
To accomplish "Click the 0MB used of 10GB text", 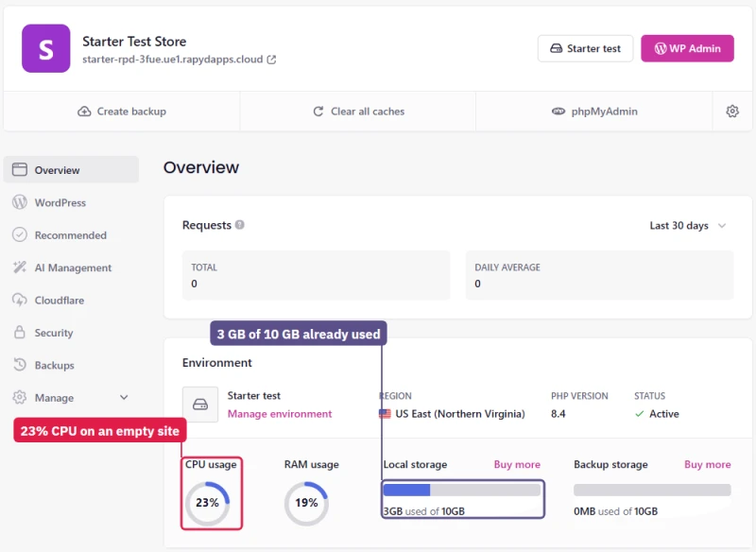I will tap(616, 511).
